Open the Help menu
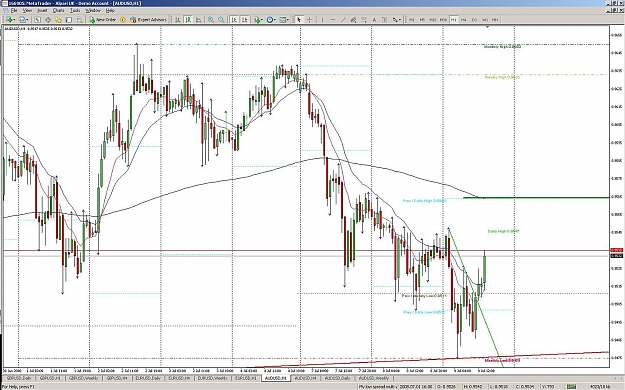The height and width of the screenshot is (390, 625). click(x=110, y=10)
